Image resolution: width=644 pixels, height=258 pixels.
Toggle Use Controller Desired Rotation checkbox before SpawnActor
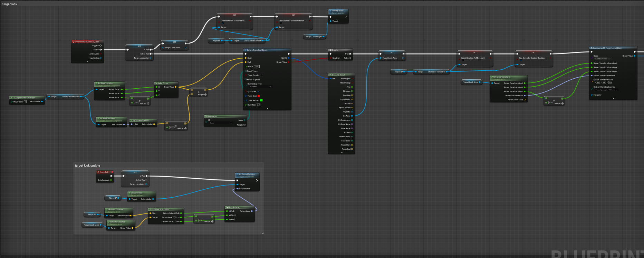coord(521,61)
